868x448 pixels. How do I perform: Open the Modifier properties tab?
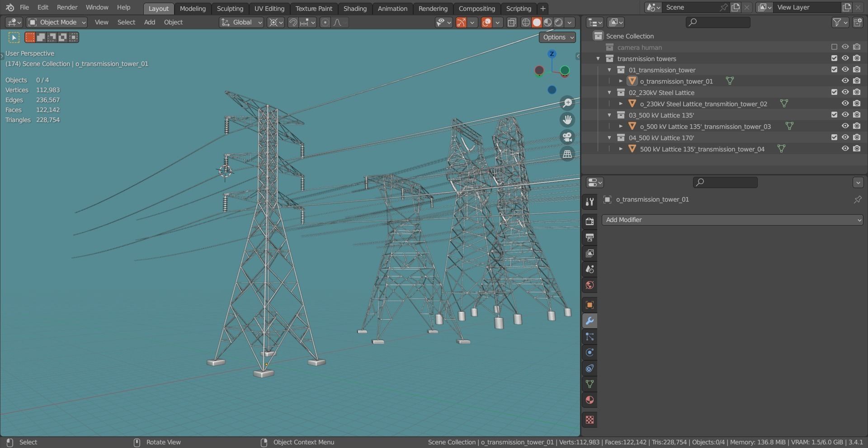590,321
